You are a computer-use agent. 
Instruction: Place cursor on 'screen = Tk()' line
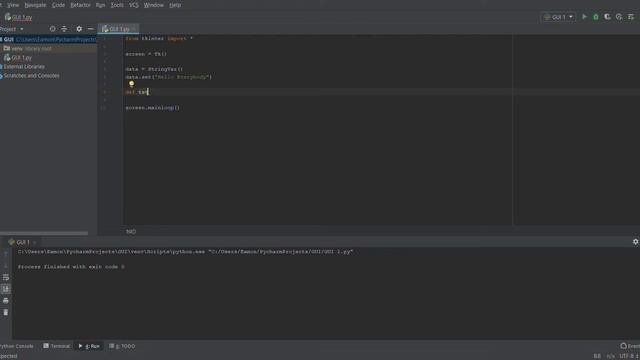point(146,54)
